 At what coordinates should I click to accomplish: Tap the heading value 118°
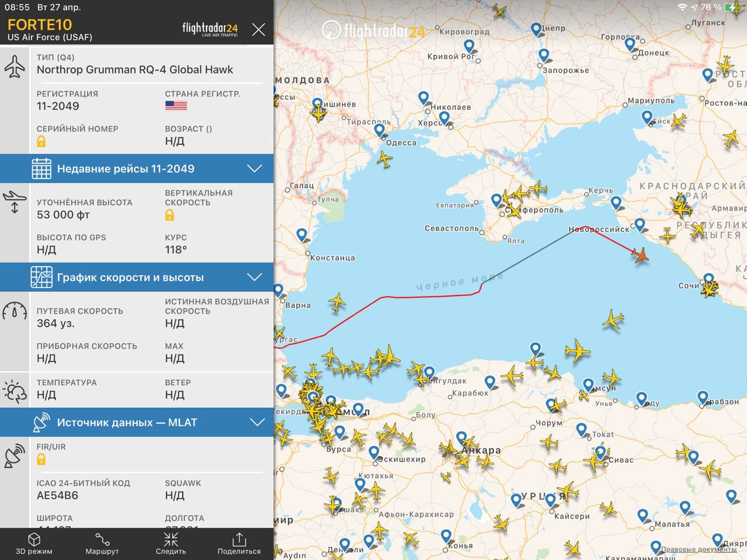176,250
